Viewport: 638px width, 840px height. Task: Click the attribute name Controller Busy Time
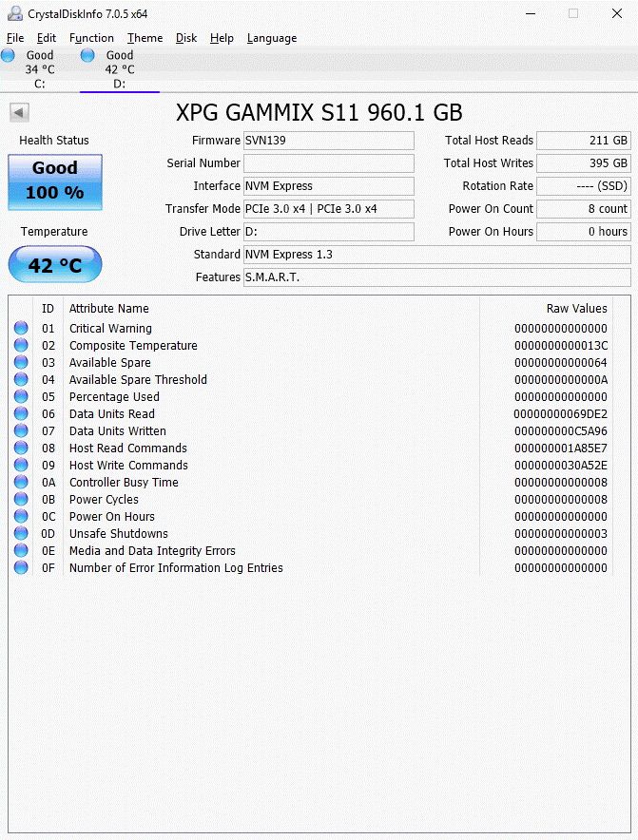click(x=124, y=482)
